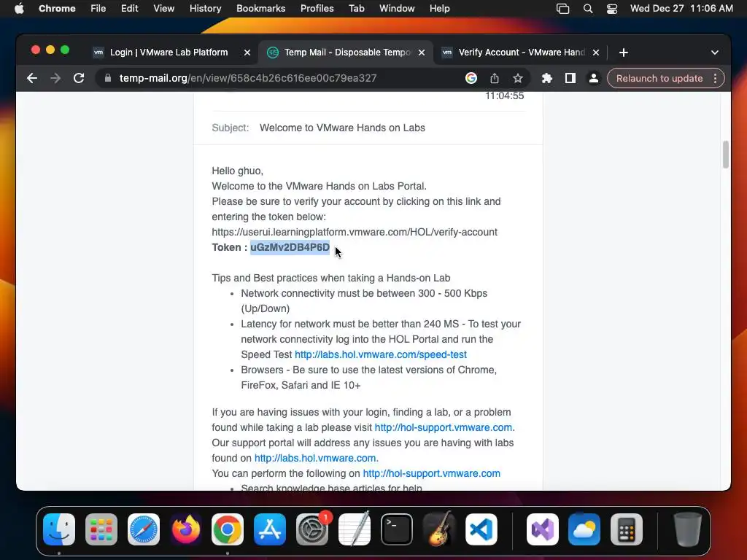Open the File menu
The width and height of the screenshot is (747, 560).
(x=98, y=9)
